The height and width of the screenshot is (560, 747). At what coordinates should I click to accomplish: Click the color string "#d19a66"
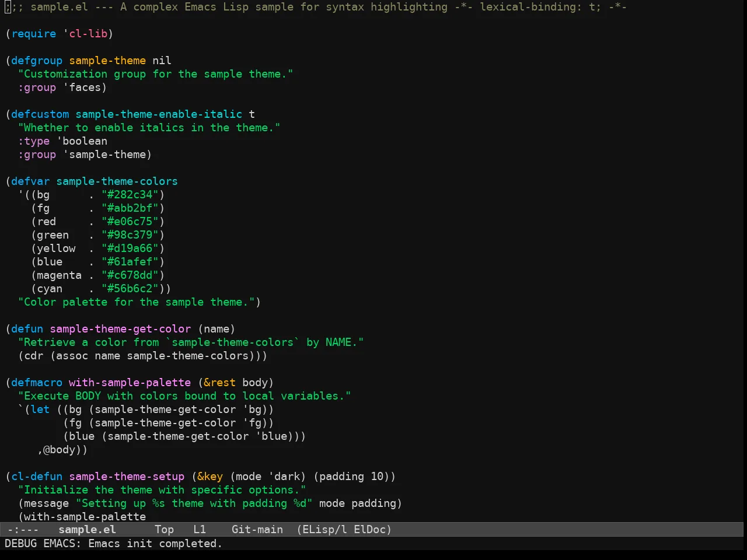(x=130, y=249)
